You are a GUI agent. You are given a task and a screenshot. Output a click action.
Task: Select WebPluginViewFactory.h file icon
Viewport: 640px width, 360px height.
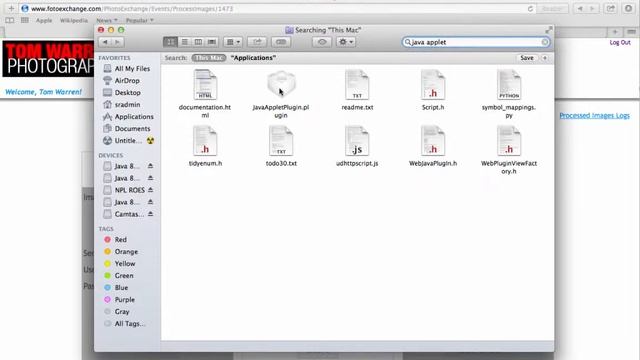click(509, 140)
